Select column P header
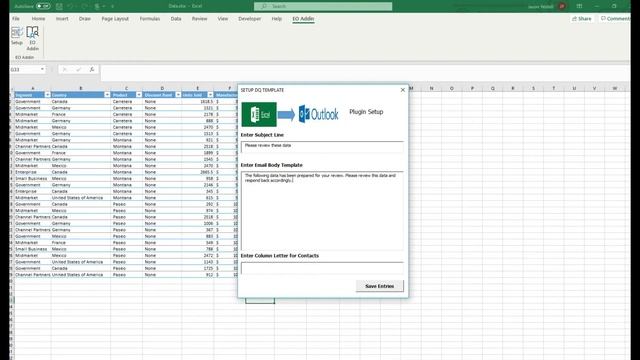Screen dimensions: 640x360 click(472, 88)
